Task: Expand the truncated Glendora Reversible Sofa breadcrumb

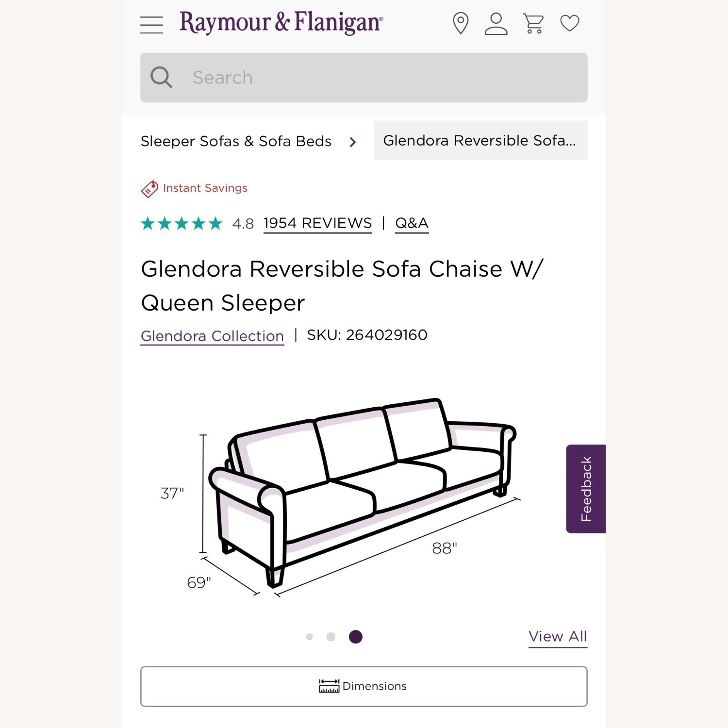Action: click(480, 141)
